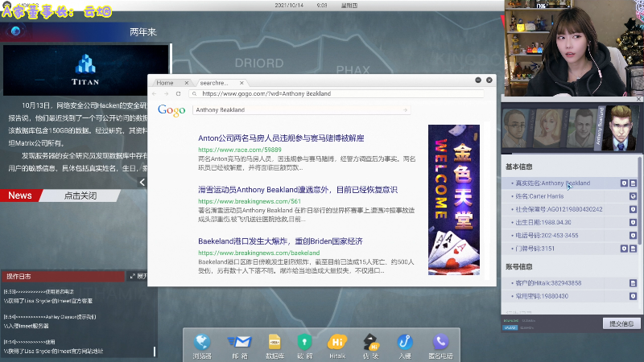Open URL www.breakingnews.com/561
The width and height of the screenshot is (644, 362).
(x=250, y=202)
